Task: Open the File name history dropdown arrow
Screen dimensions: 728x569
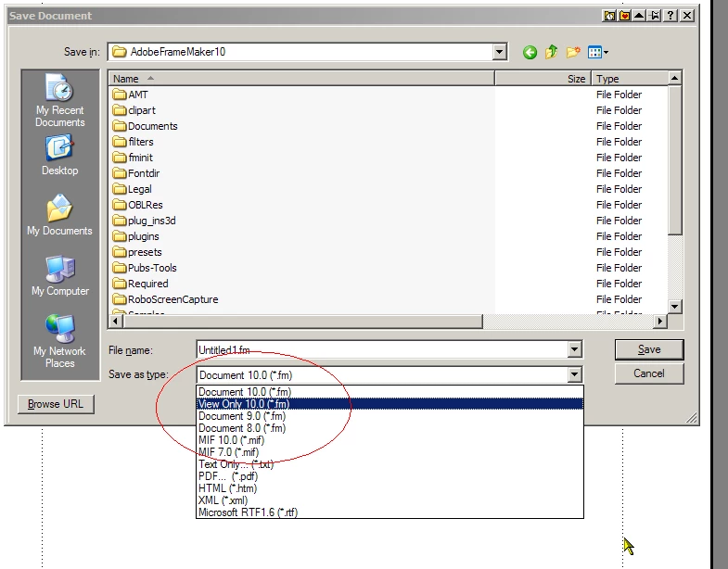Action: point(574,349)
